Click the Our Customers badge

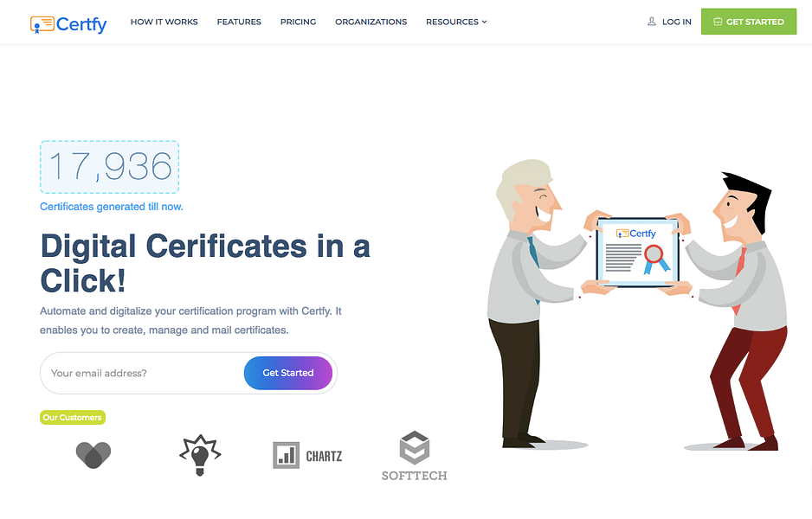73,417
